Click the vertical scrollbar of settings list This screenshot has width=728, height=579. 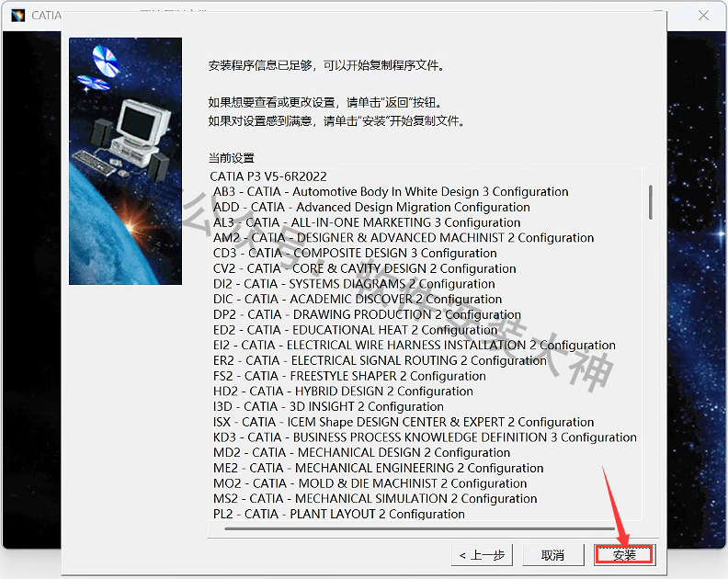pos(651,202)
